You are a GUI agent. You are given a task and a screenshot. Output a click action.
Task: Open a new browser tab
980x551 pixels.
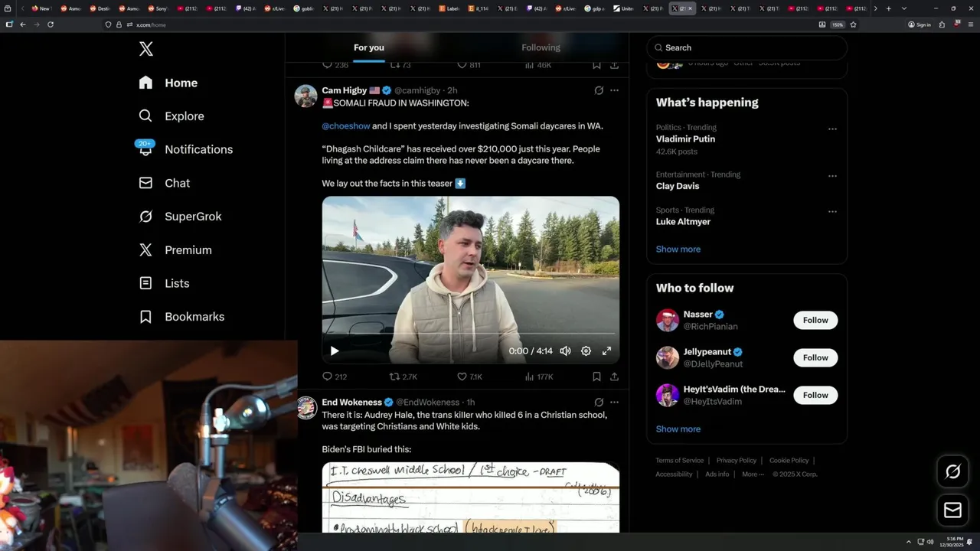(x=888, y=8)
